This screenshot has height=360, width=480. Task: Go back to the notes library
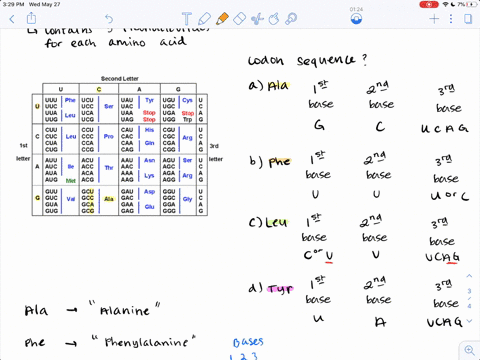pyautogui.click(x=12, y=19)
